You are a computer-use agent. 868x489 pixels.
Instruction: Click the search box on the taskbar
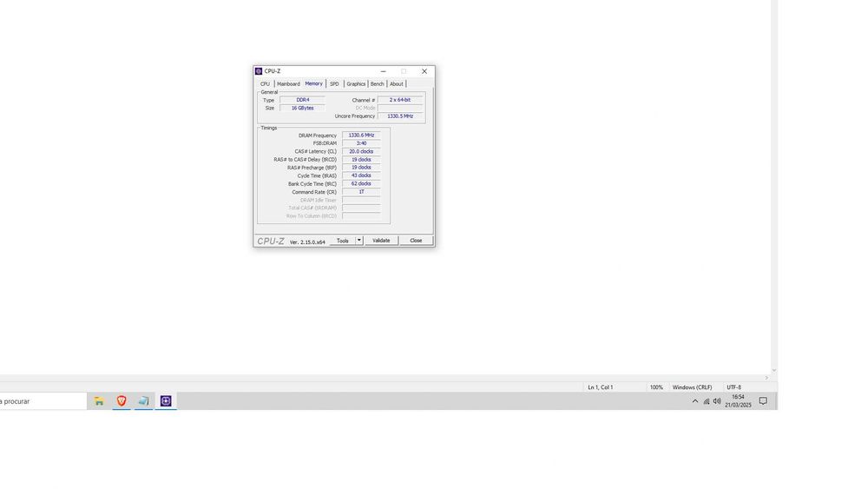click(x=43, y=401)
